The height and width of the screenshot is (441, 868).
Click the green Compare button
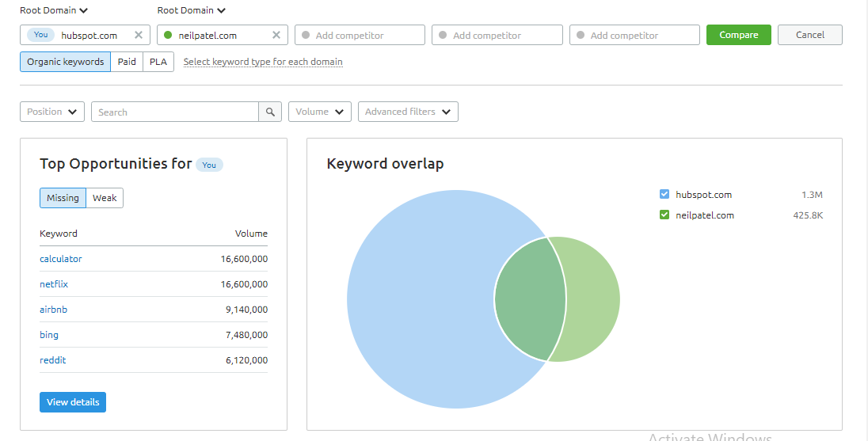click(738, 35)
